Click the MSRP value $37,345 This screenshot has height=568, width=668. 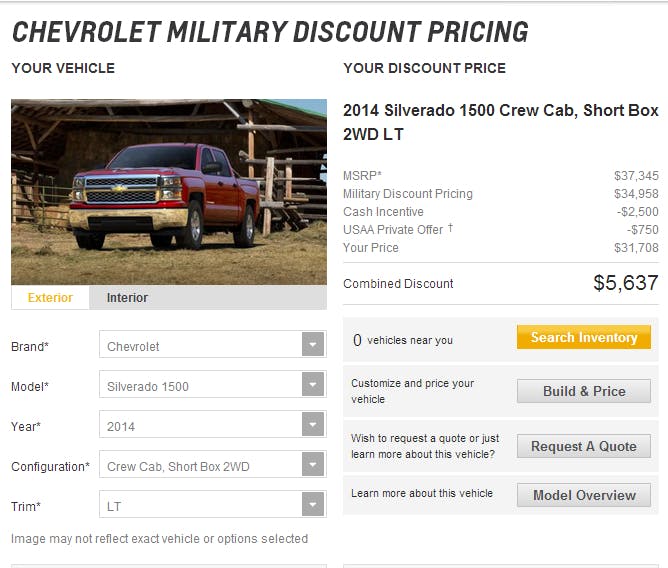tap(636, 176)
